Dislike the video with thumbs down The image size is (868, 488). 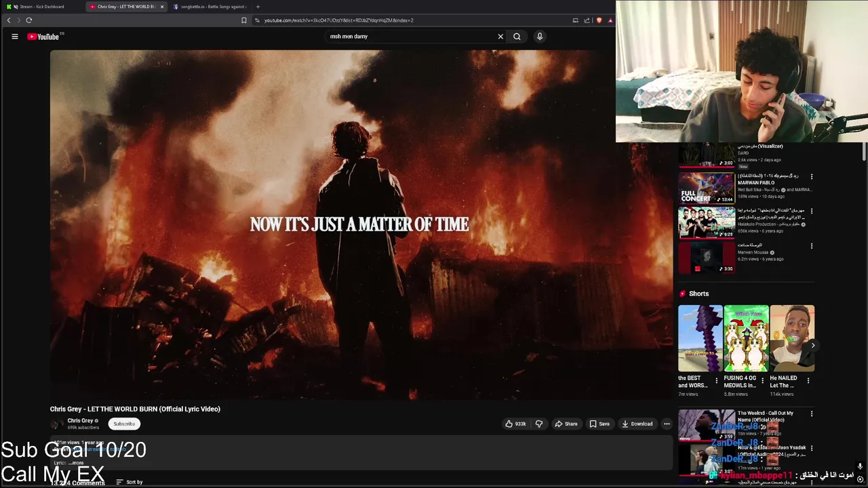539,424
